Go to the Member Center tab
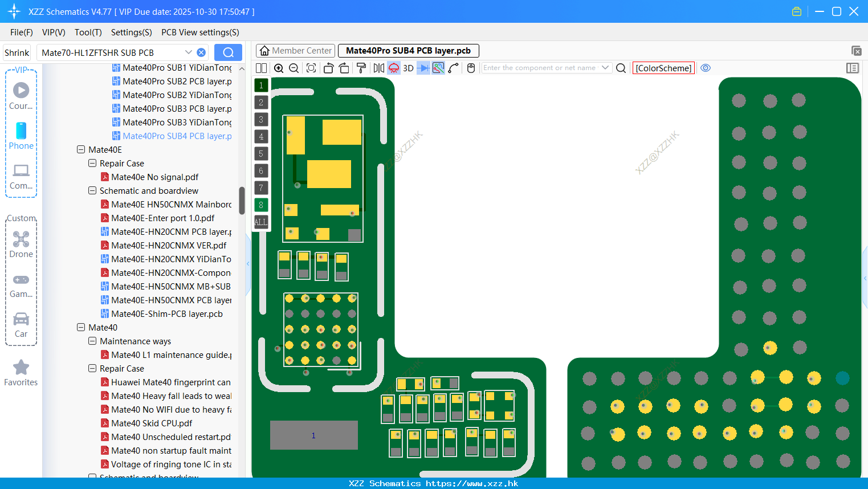The height and width of the screenshot is (489, 868). coord(295,51)
